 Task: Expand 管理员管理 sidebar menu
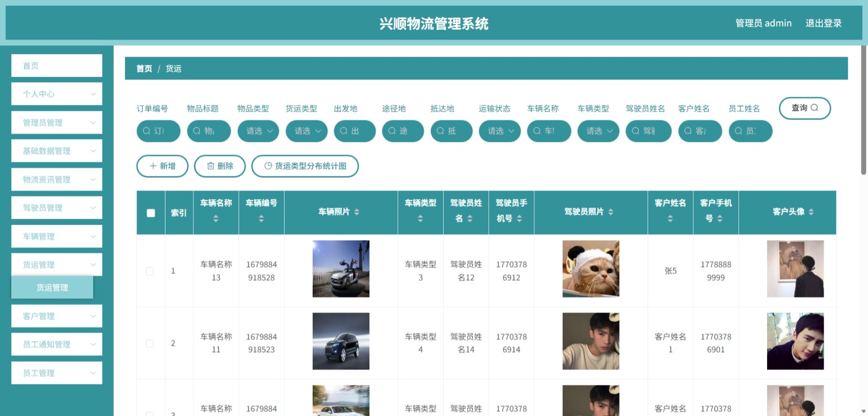(57, 123)
